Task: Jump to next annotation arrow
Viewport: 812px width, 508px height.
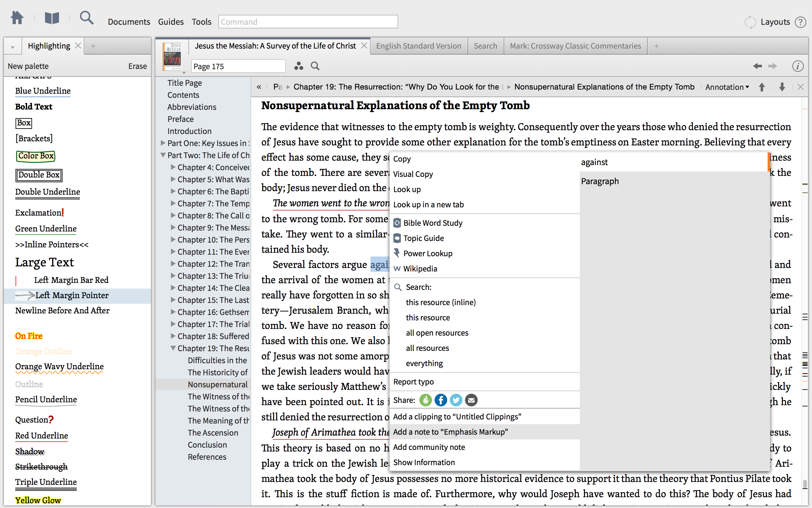Action: [782, 87]
